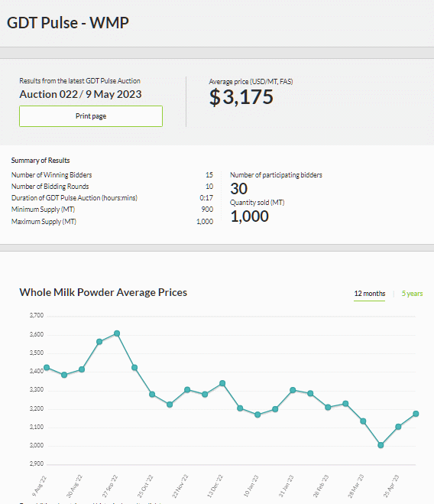The image size is (434, 504).
Task: Click the chart point above 10 Jan '23
Action: click(257, 415)
